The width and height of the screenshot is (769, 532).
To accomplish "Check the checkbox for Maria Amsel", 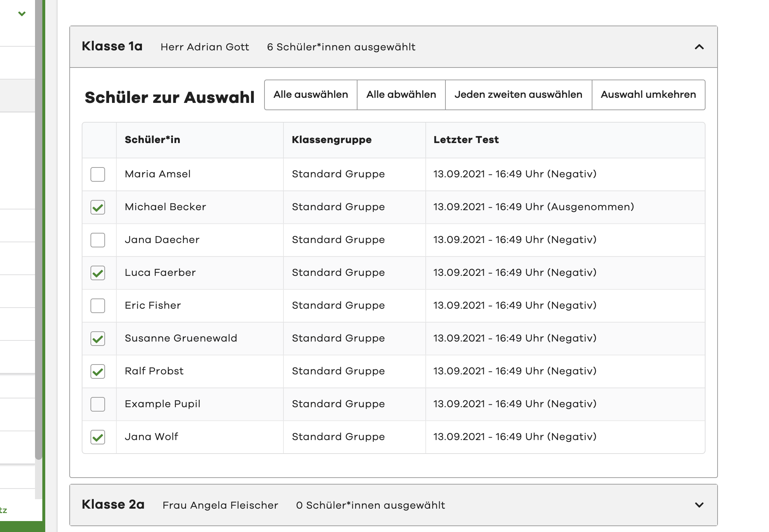I will [x=97, y=174].
